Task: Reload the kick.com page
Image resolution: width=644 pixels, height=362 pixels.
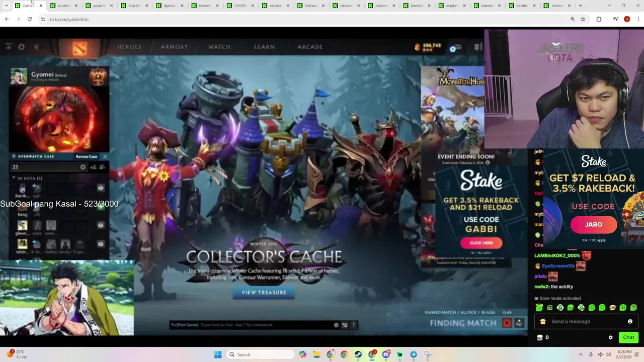Action: (x=30, y=19)
